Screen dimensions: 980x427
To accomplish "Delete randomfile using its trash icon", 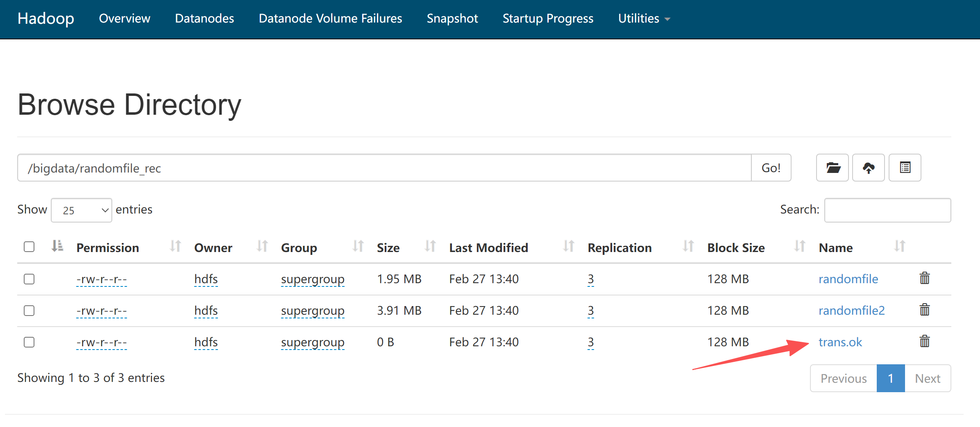I will tap(924, 278).
